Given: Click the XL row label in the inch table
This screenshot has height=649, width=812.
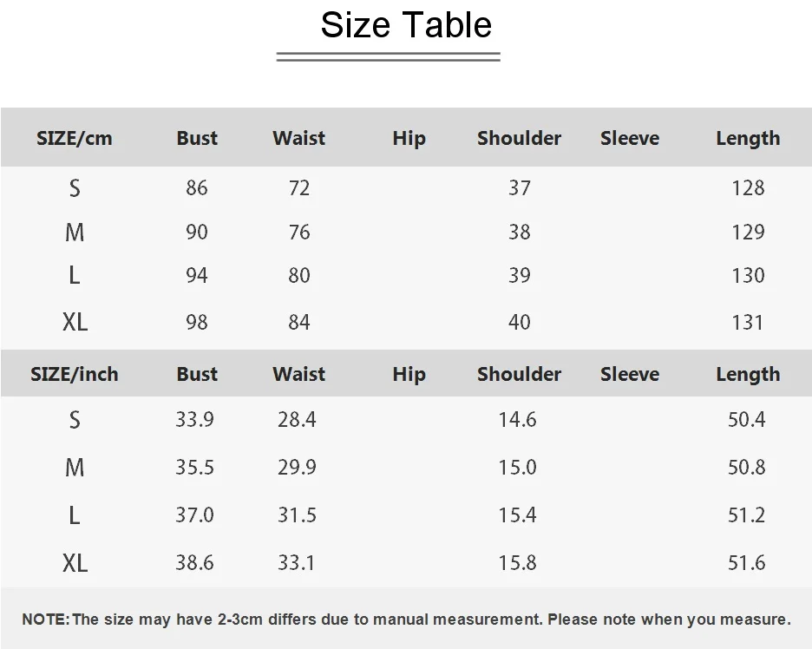Looking at the screenshot, I should click(75, 563).
